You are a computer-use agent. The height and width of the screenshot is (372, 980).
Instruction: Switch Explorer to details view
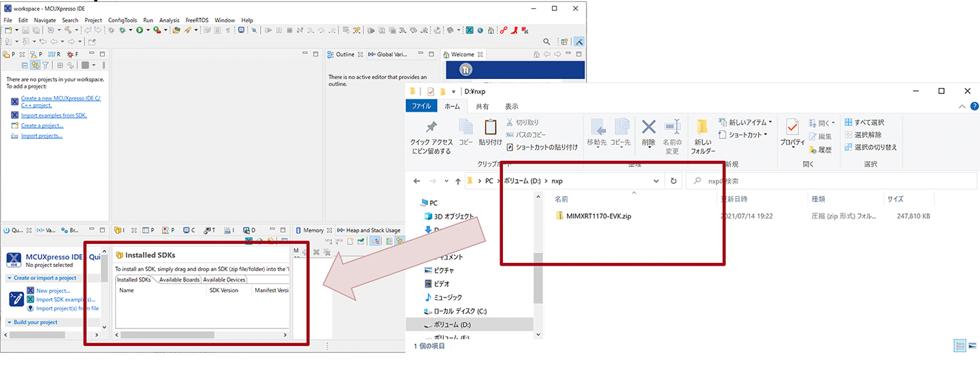coord(960,345)
